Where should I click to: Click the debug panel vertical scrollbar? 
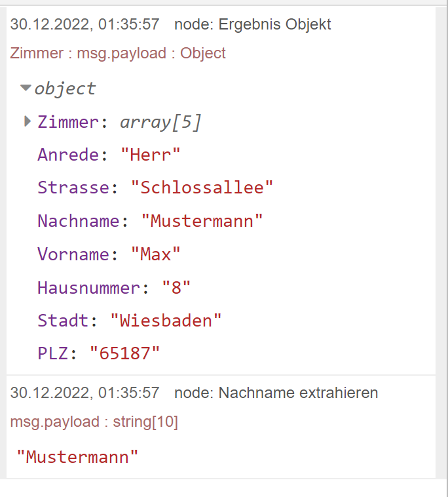[441, 243]
